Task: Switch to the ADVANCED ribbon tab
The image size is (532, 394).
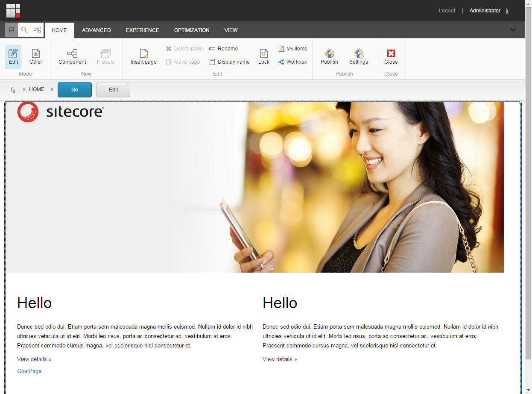Action: point(96,30)
